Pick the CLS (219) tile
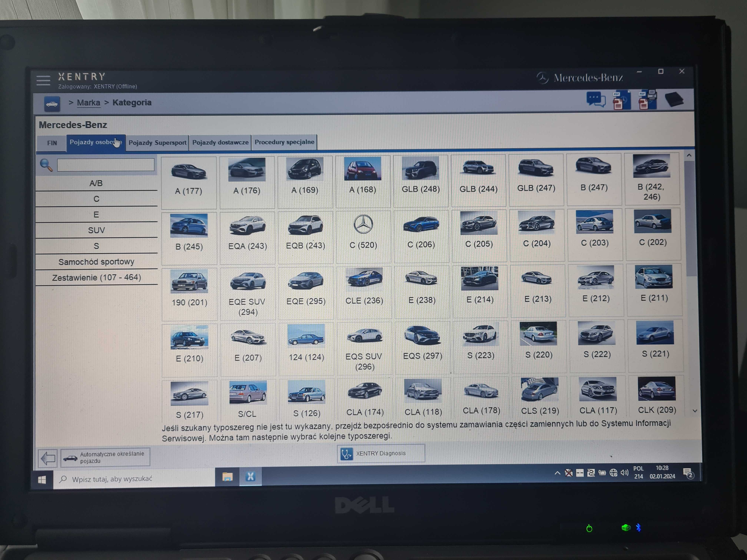The width and height of the screenshot is (747, 560). pyautogui.click(x=540, y=397)
